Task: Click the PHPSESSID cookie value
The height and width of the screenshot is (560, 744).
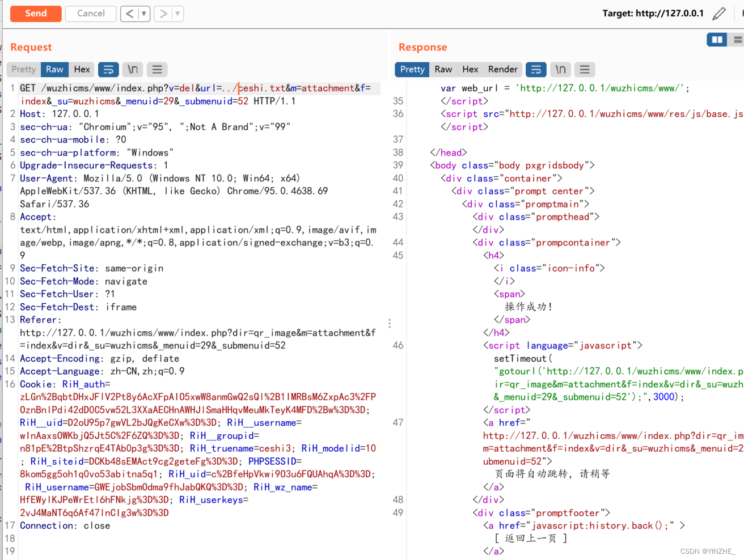Action: 89,474
